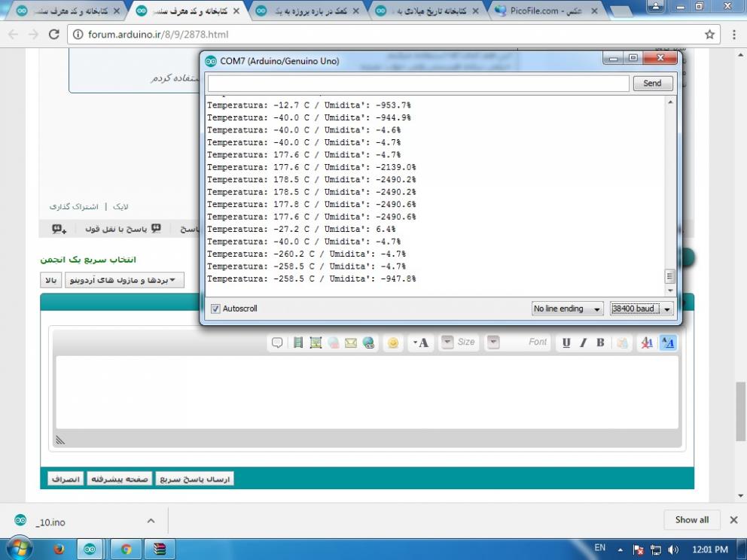Click the Arduino icon in the taskbar
The image size is (747, 560).
(90, 549)
